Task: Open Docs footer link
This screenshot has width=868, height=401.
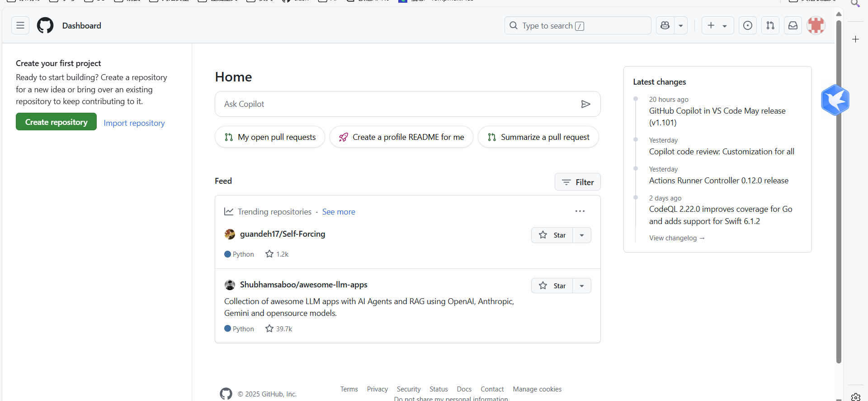Action: tap(464, 389)
